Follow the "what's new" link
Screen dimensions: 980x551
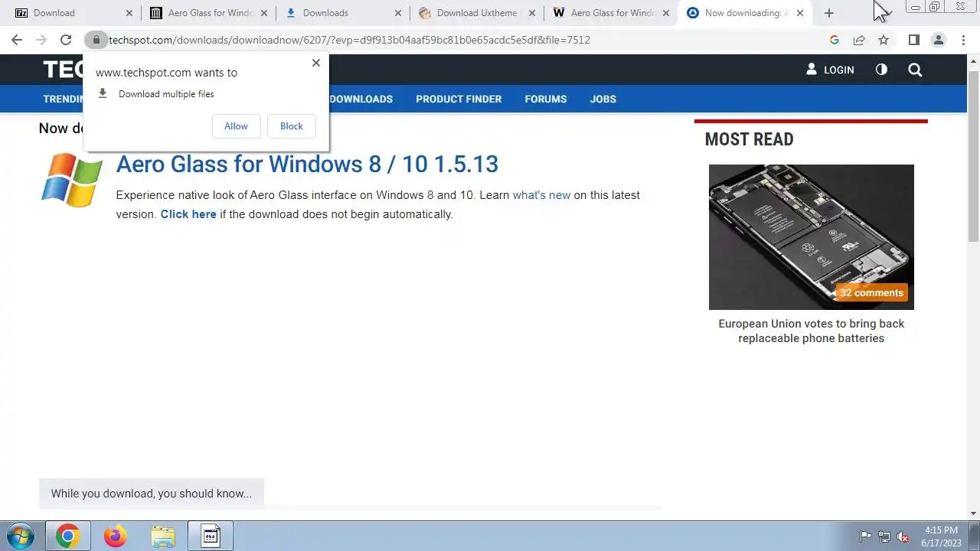(x=541, y=195)
